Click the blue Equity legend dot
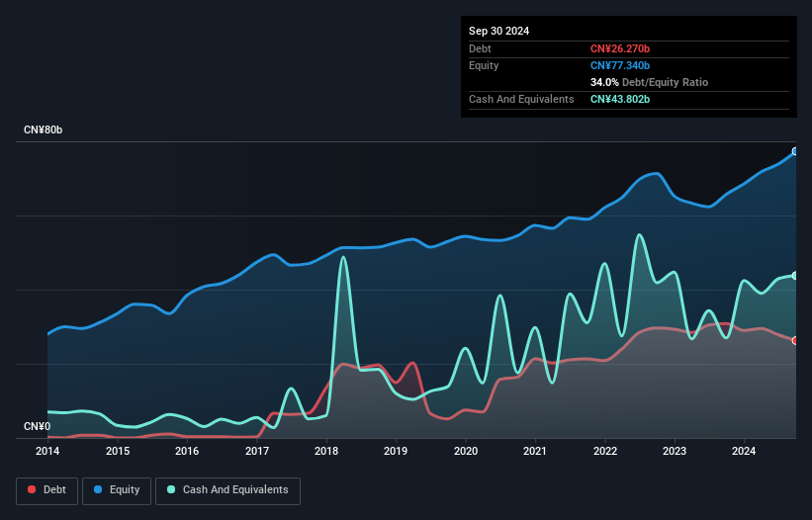The height and width of the screenshot is (520, 812). [98, 489]
